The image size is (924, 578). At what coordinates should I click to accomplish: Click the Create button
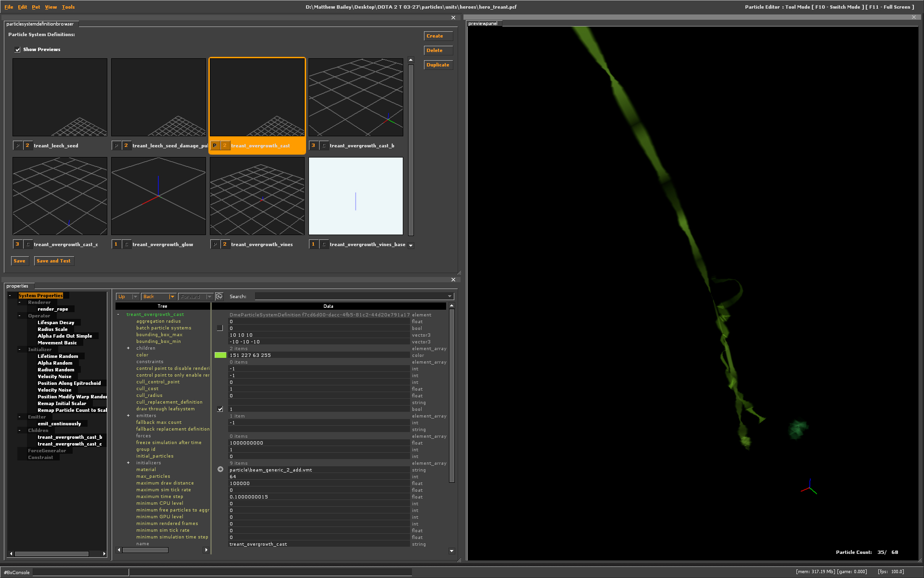click(x=438, y=36)
